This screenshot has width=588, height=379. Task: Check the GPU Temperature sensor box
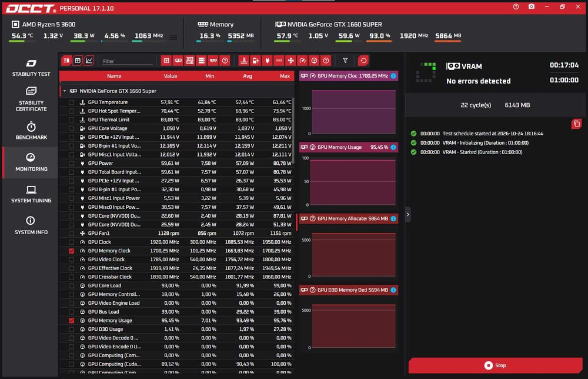tap(71, 102)
